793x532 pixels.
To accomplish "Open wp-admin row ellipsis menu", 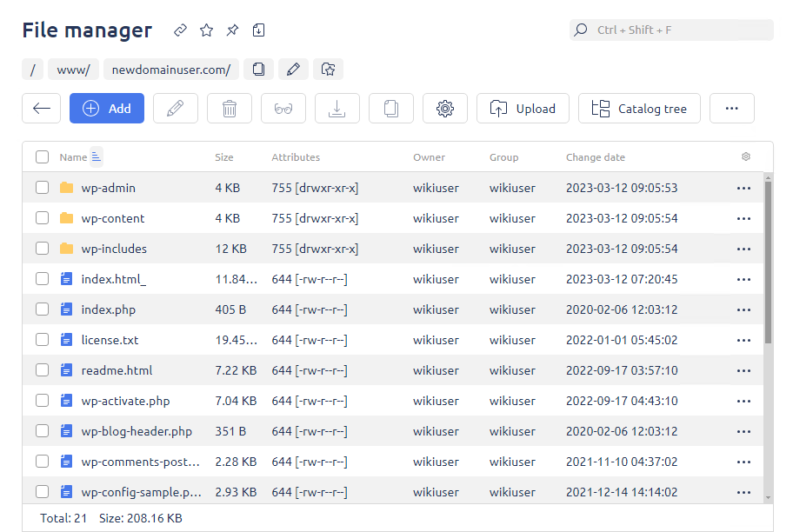I will (x=743, y=188).
